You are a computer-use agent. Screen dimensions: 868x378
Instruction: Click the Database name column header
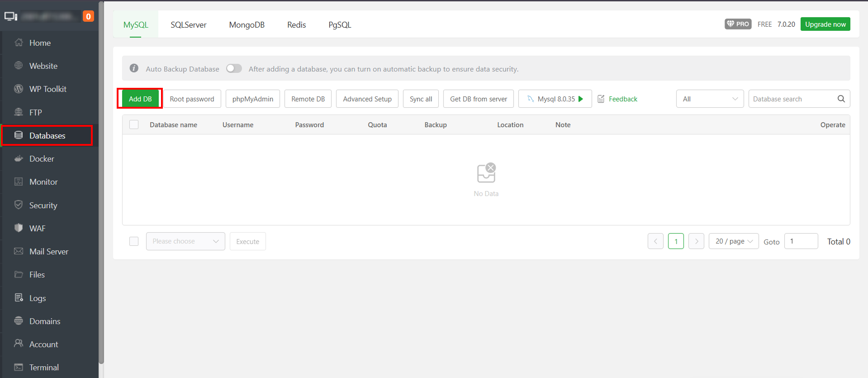173,124
